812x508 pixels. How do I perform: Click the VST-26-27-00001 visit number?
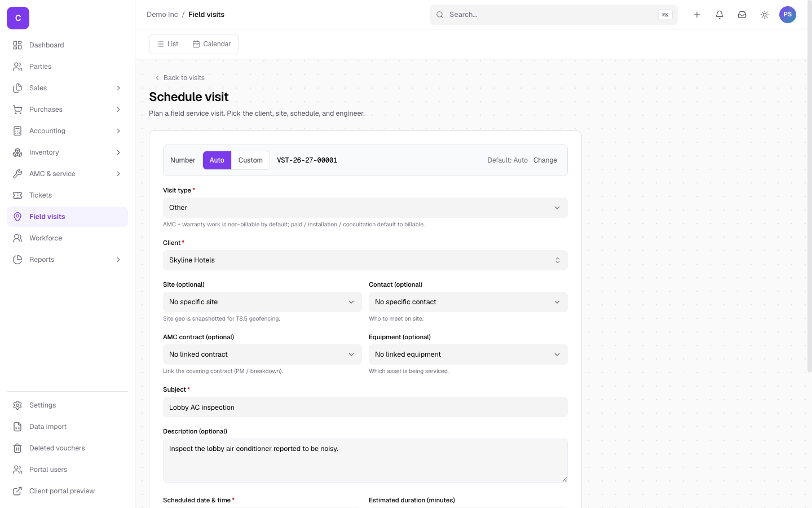[307, 160]
